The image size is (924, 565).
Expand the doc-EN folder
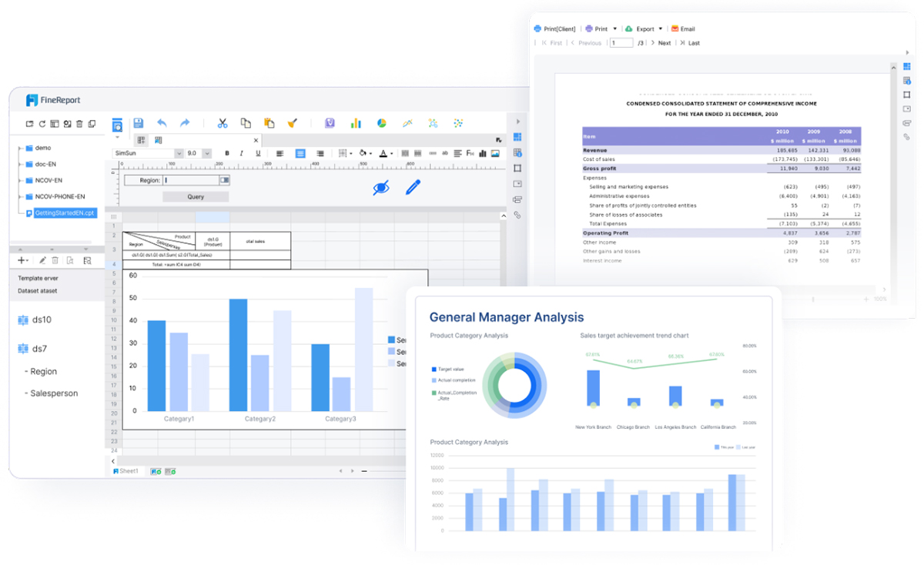pos(18,164)
